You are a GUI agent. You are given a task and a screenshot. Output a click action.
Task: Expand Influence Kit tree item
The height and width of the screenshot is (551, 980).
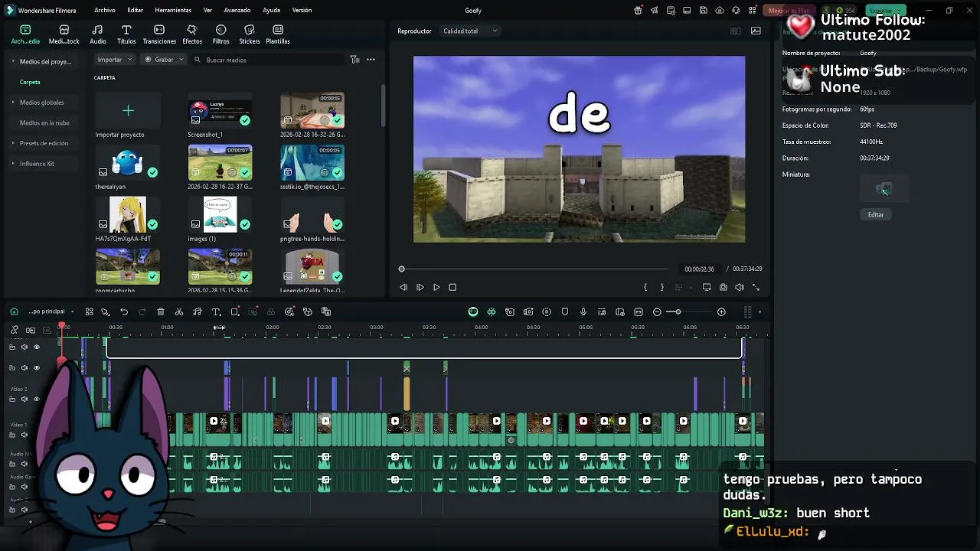point(13,163)
